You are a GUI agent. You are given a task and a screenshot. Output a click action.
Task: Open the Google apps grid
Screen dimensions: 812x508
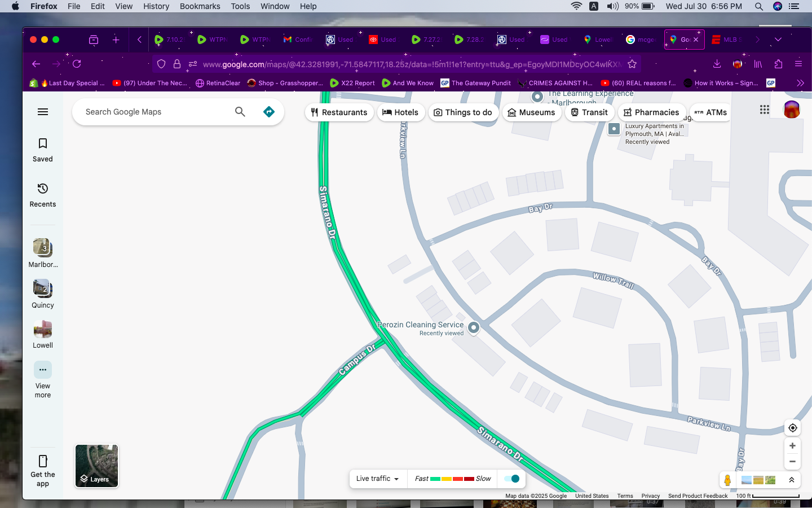pos(764,110)
